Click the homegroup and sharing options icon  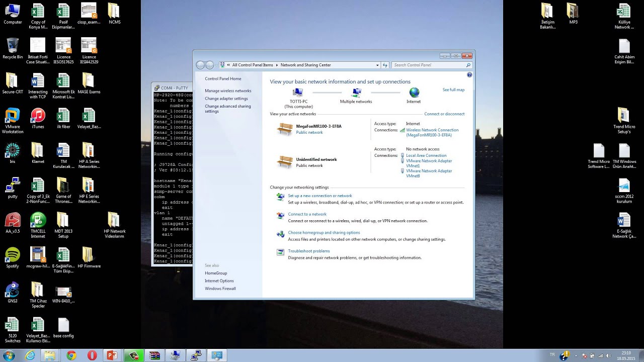280,234
